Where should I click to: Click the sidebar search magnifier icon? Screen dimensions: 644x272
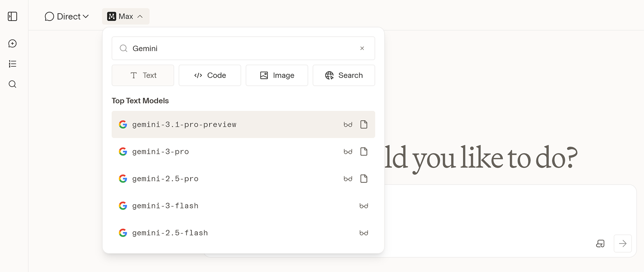tap(12, 84)
